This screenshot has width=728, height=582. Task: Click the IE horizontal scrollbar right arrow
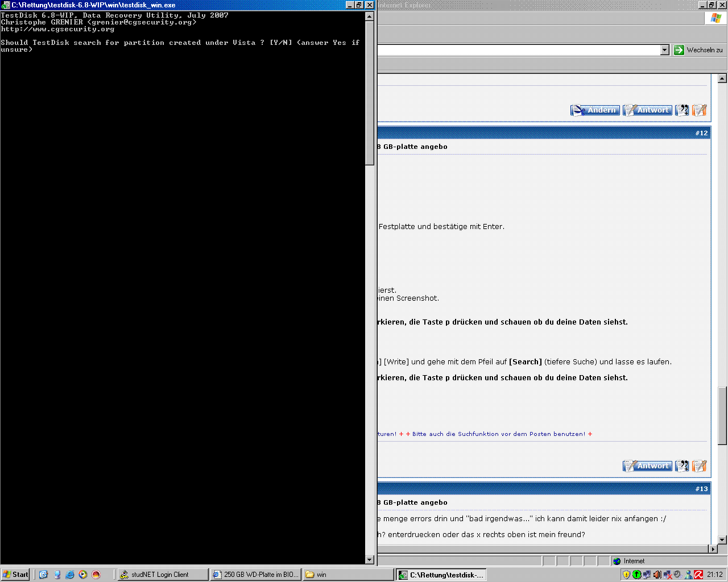pyautogui.click(x=713, y=549)
